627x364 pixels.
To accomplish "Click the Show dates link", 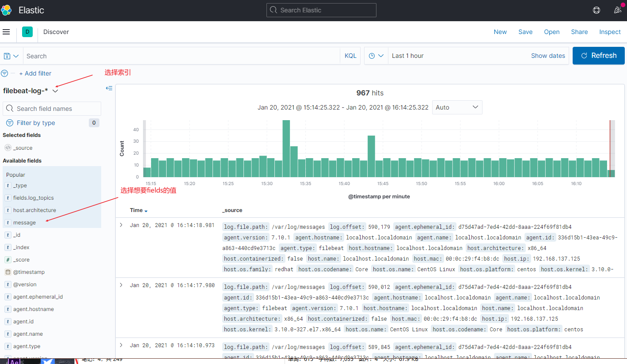I will 548,56.
